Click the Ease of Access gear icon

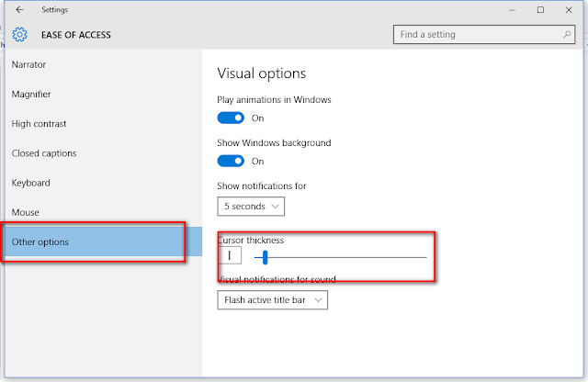(19, 36)
